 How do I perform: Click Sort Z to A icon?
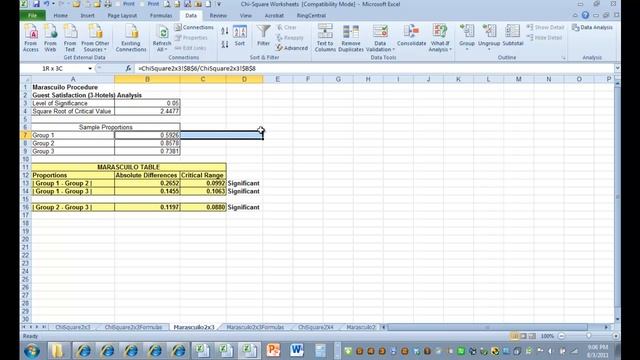click(x=224, y=44)
